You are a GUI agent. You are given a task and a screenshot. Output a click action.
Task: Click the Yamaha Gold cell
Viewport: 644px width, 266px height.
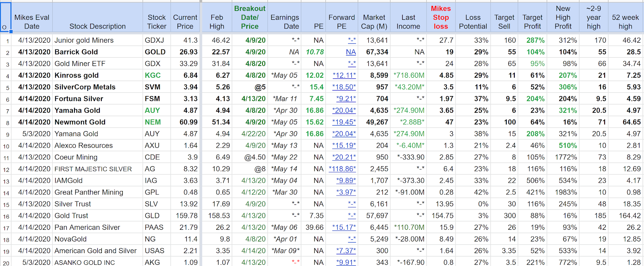click(97, 110)
